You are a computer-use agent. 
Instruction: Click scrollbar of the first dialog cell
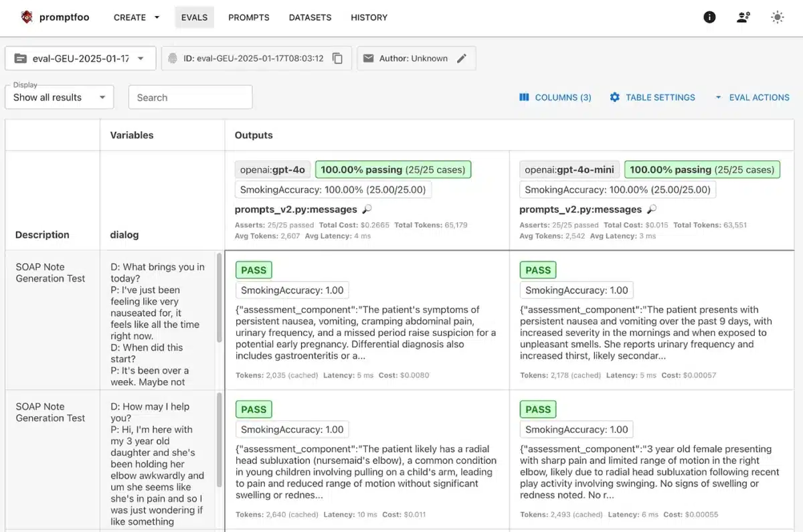[219, 298]
